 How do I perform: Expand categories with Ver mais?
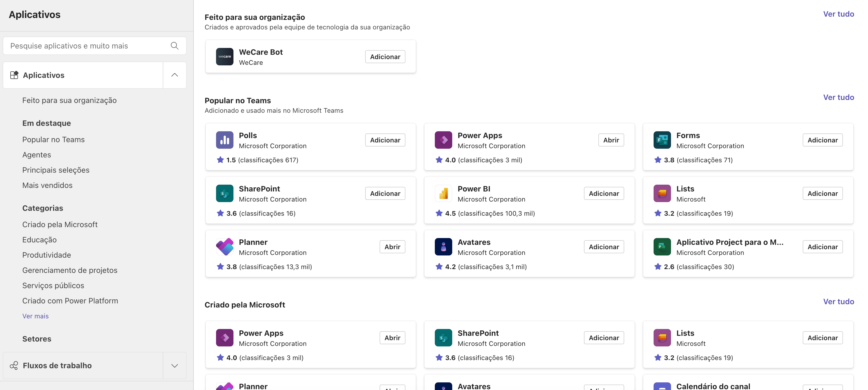(35, 316)
